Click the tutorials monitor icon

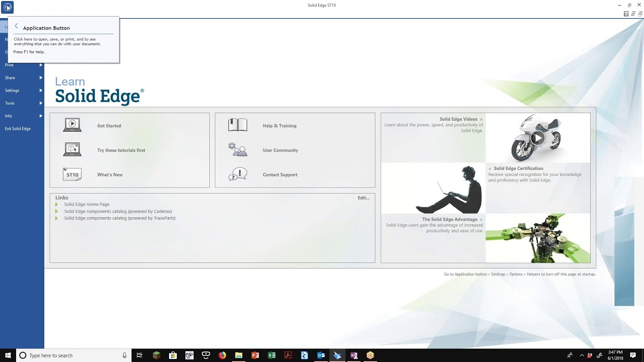point(72,149)
